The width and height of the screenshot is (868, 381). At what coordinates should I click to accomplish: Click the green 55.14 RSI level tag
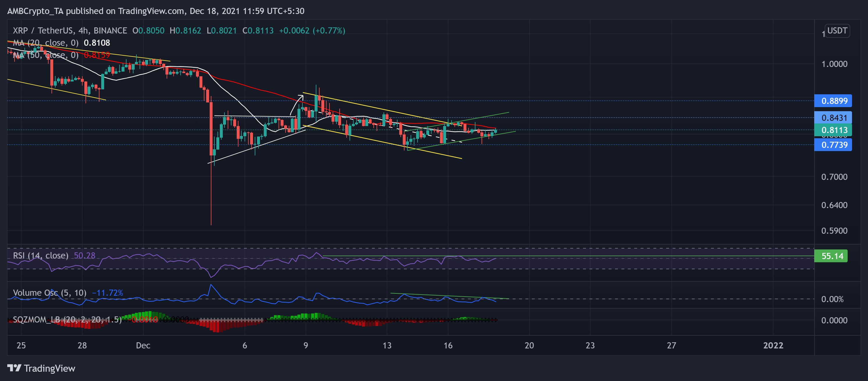click(x=830, y=256)
